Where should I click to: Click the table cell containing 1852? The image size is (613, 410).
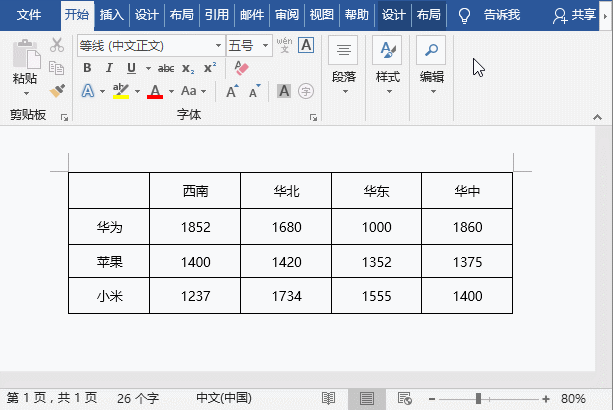coord(195,227)
